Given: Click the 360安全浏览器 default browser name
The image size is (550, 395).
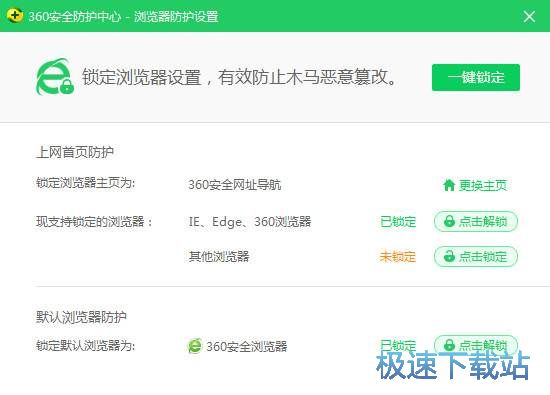Looking at the screenshot, I should [247, 347].
